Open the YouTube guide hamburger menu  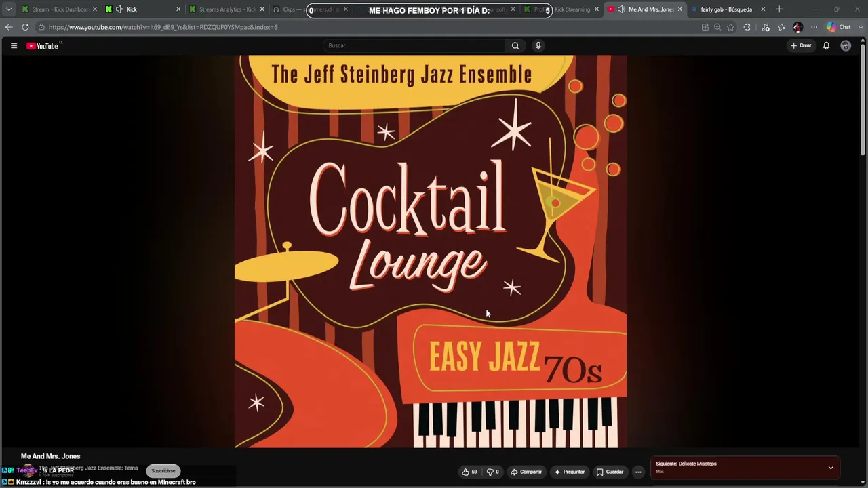[14, 45]
